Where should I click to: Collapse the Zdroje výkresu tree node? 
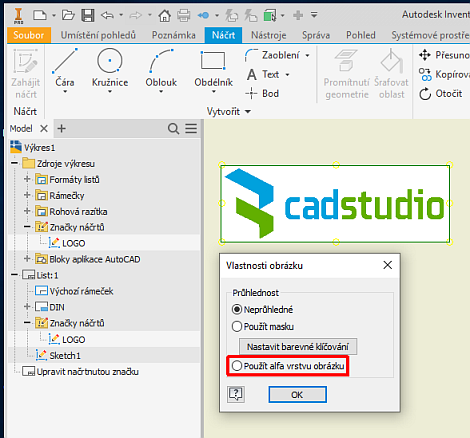tap(14, 163)
